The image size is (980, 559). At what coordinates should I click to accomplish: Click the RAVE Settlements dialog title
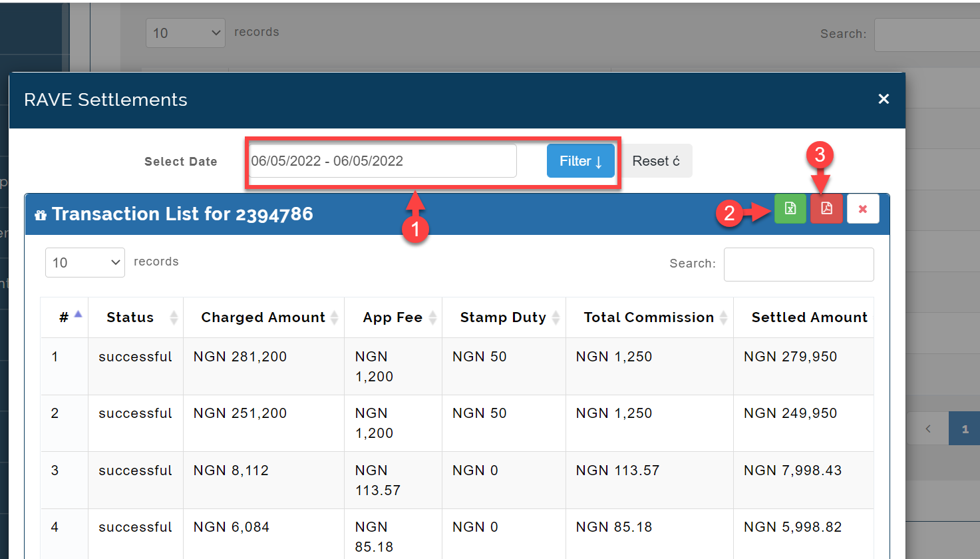coord(106,100)
